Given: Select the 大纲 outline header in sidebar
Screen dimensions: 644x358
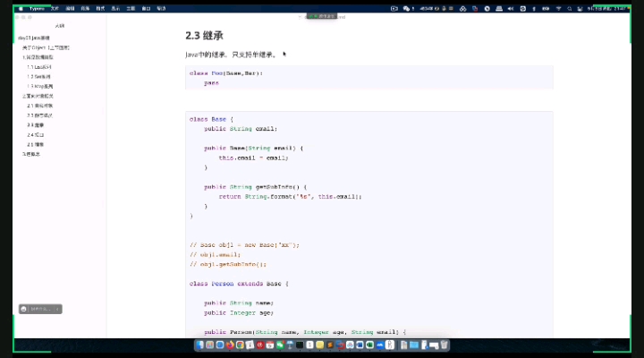Looking at the screenshot, I should tap(60, 26).
